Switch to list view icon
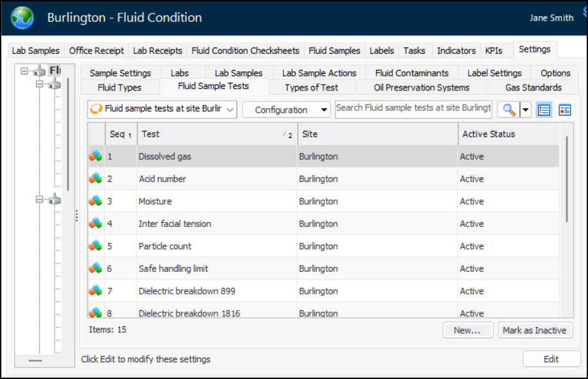 [544, 110]
